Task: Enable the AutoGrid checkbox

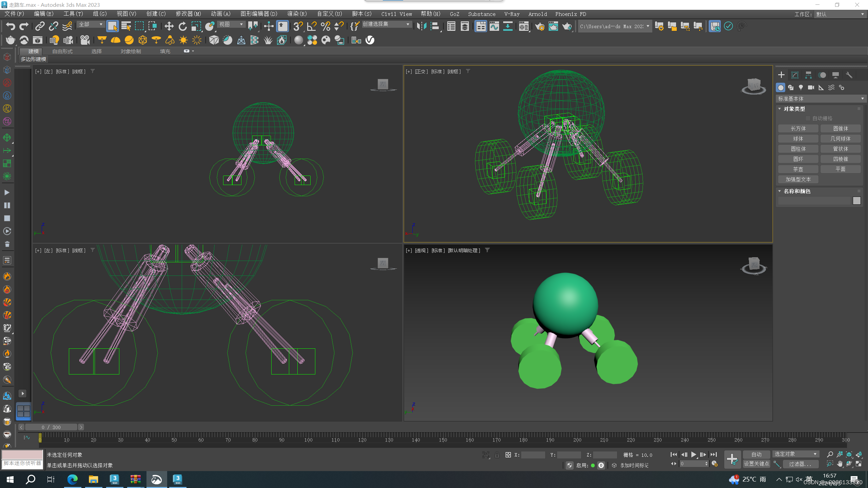Action: pos(808,118)
